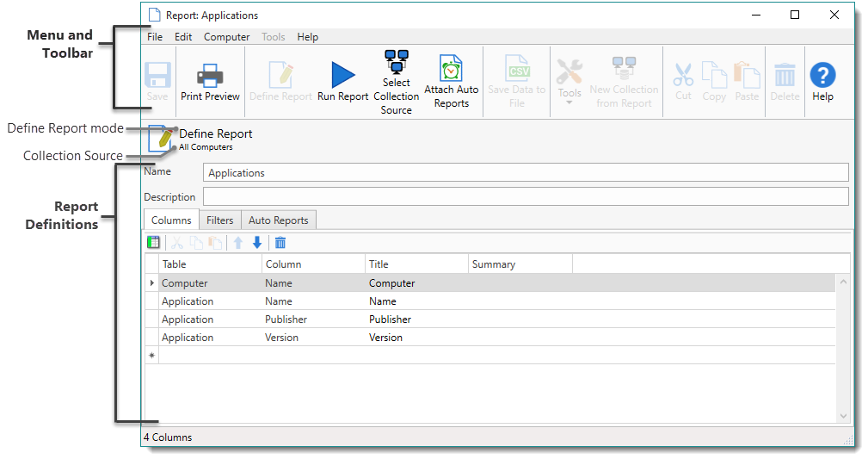Switch to the Filters tab
The height and width of the screenshot is (459, 868).
click(219, 220)
